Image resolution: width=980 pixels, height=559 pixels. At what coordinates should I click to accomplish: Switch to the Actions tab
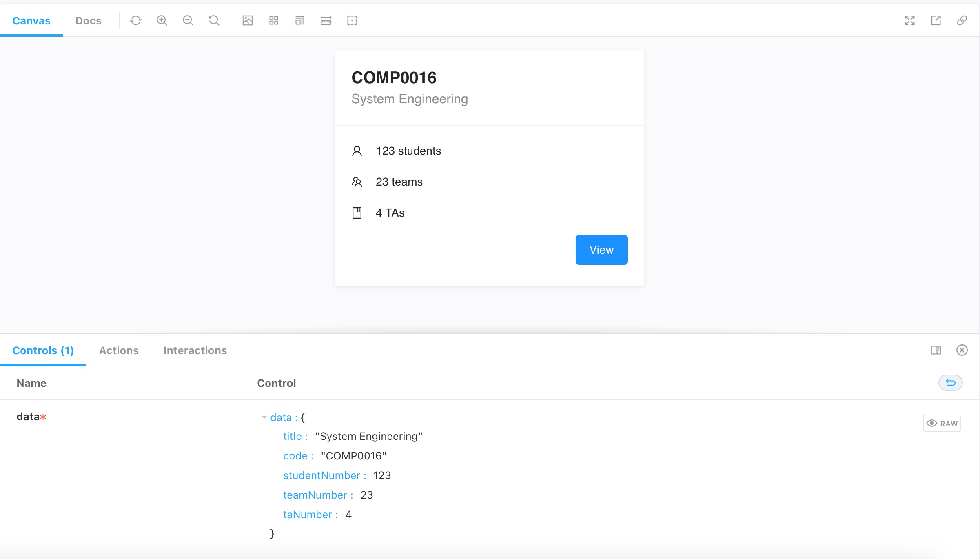[x=119, y=350]
